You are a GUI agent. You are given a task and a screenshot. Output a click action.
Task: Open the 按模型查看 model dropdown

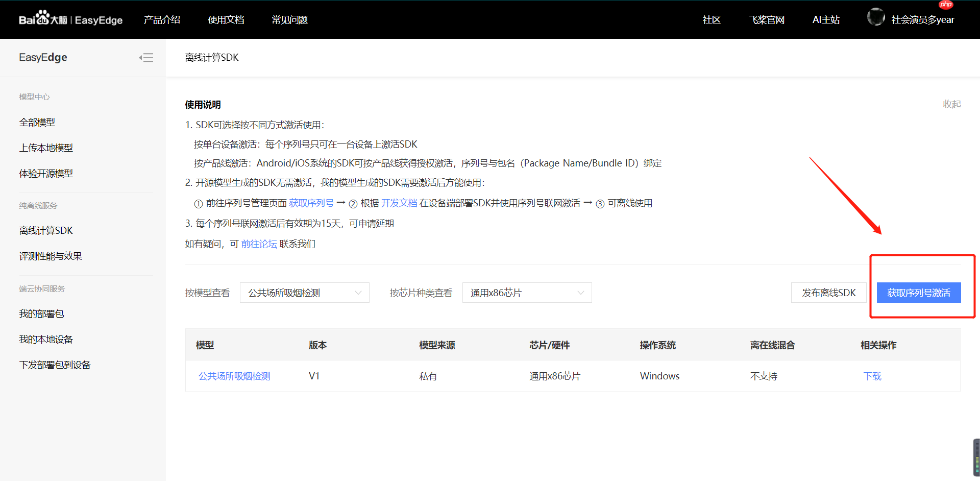(x=304, y=292)
